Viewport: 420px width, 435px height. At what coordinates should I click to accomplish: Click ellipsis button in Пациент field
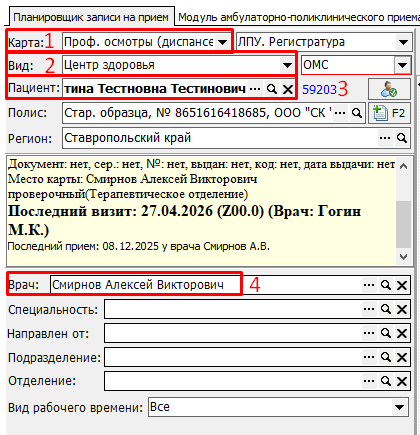(255, 89)
